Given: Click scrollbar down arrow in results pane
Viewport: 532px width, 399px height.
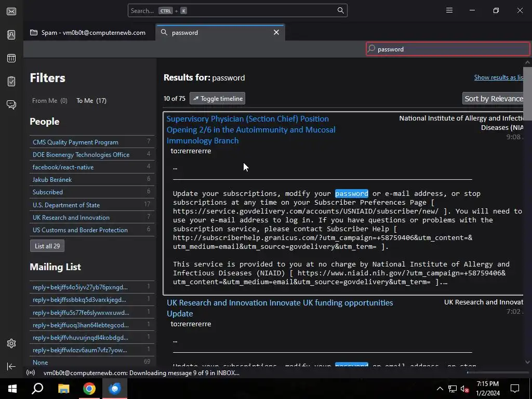Looking at the screenshot, I should (x=527, y=362).
